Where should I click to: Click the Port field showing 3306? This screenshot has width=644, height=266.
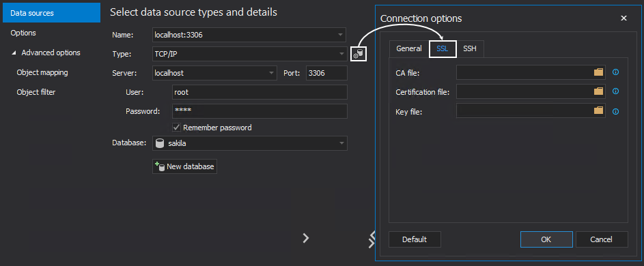[x=326, y=73]
